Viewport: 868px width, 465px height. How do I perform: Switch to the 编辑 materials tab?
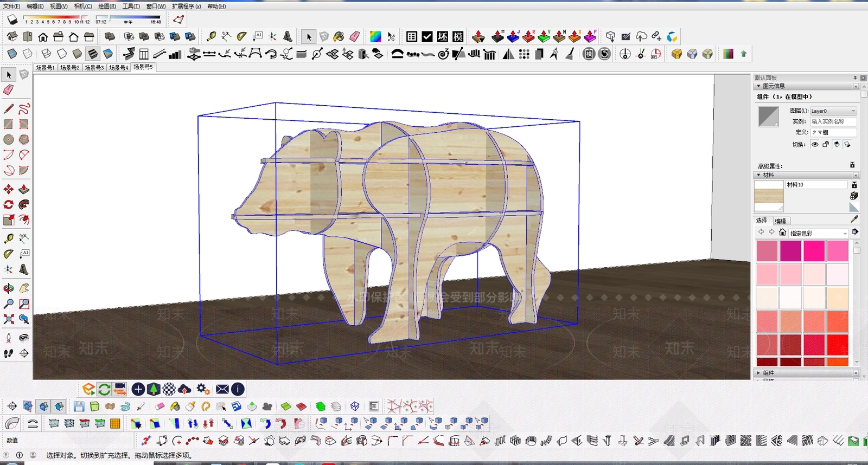tap(781, 221)
